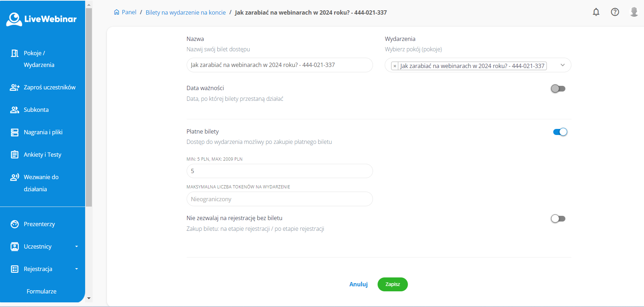
Task: Click the green Zapisz button
Action: [393, 284]
